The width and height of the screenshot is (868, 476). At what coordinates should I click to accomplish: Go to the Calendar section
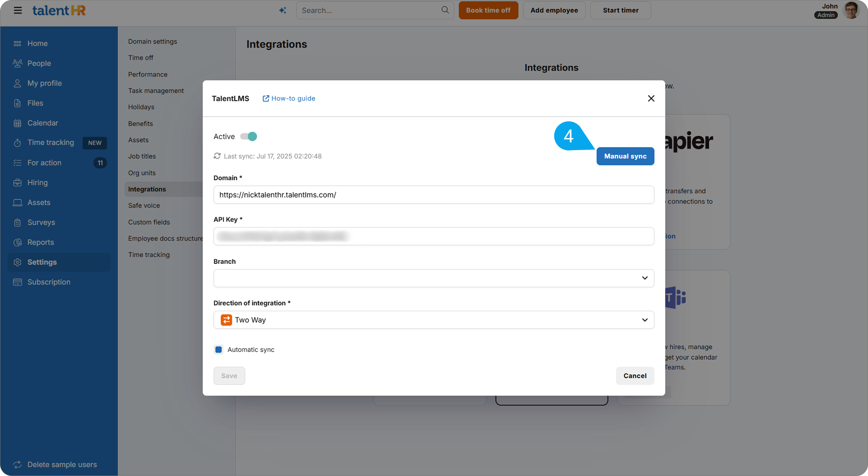(43, 123)
